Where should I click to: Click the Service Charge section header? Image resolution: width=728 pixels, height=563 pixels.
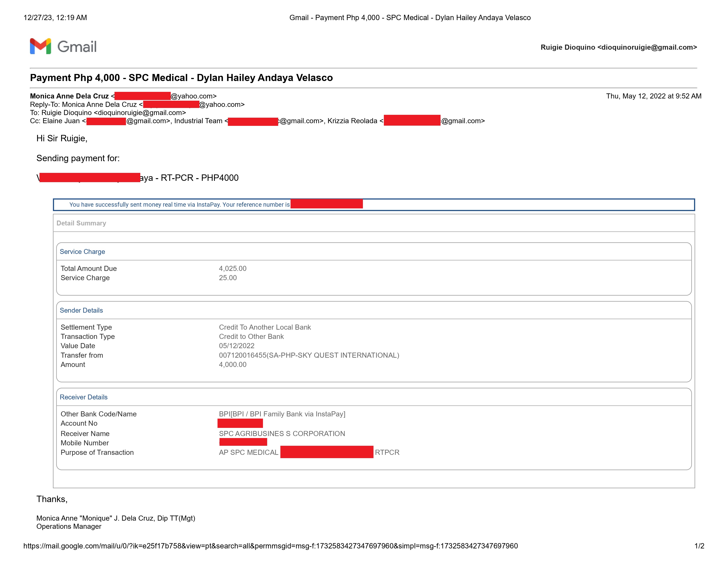pyautogui.click(x=82, y=251)
